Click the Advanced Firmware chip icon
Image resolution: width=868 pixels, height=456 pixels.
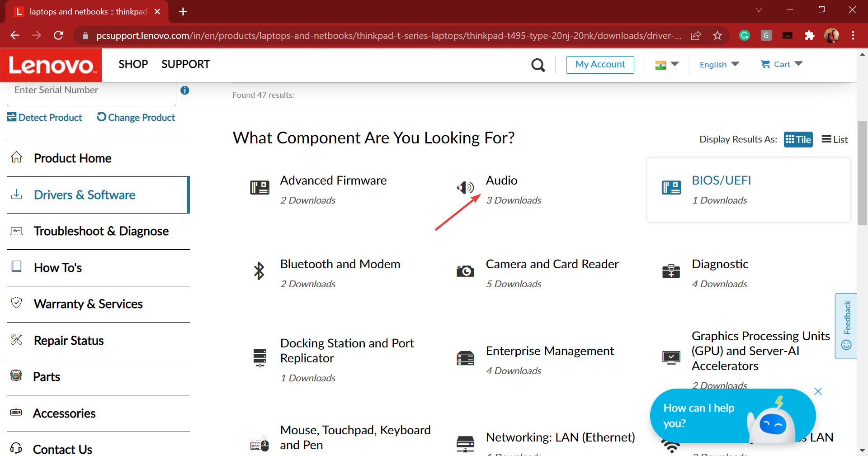[259, 187]
